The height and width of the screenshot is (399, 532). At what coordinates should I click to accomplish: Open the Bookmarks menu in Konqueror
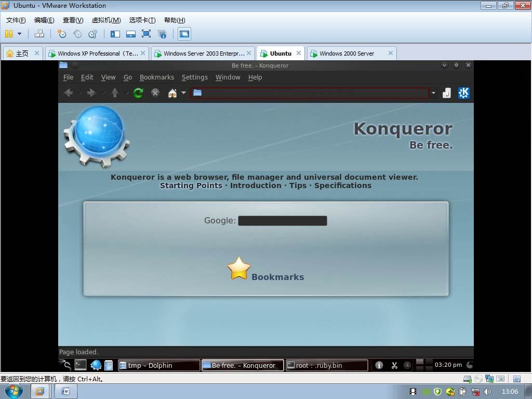[x=157, y=77]
